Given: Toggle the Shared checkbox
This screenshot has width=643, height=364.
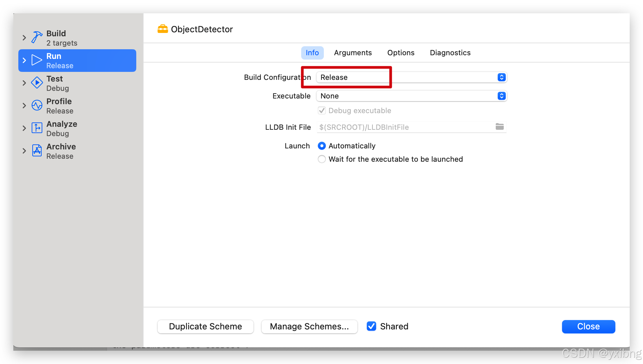Looking at the screenshot, I should [371, 326].
